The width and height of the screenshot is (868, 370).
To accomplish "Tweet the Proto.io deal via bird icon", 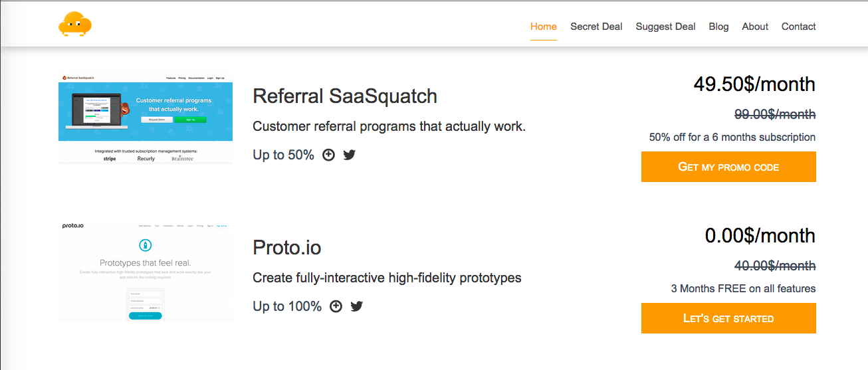I will tap(357, 306).
